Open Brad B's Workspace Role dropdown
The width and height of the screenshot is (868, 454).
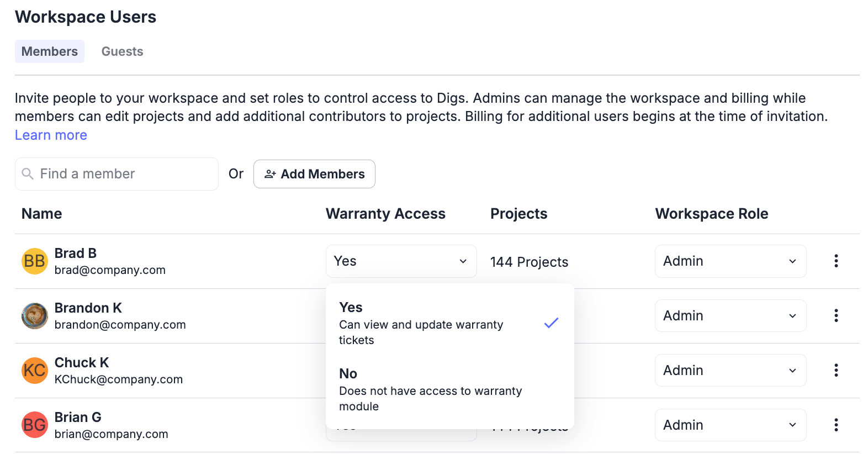click(x=730, y=261)
